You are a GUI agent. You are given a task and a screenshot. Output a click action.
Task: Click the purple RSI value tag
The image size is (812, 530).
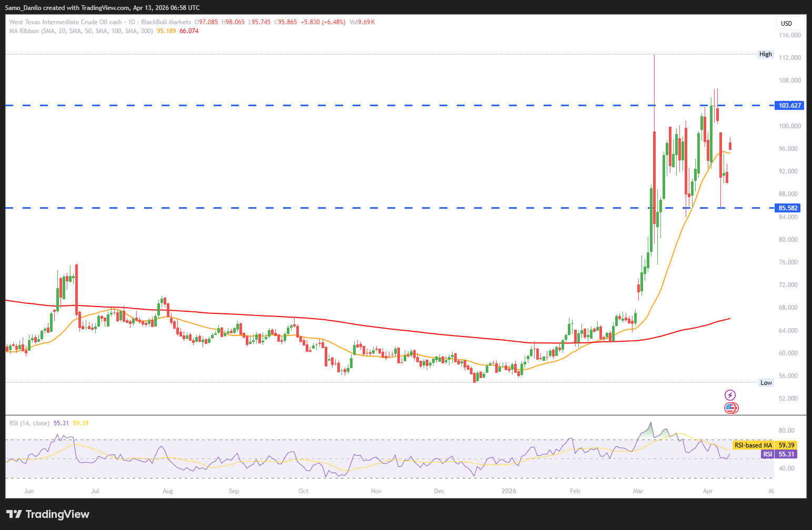[779, 454]
